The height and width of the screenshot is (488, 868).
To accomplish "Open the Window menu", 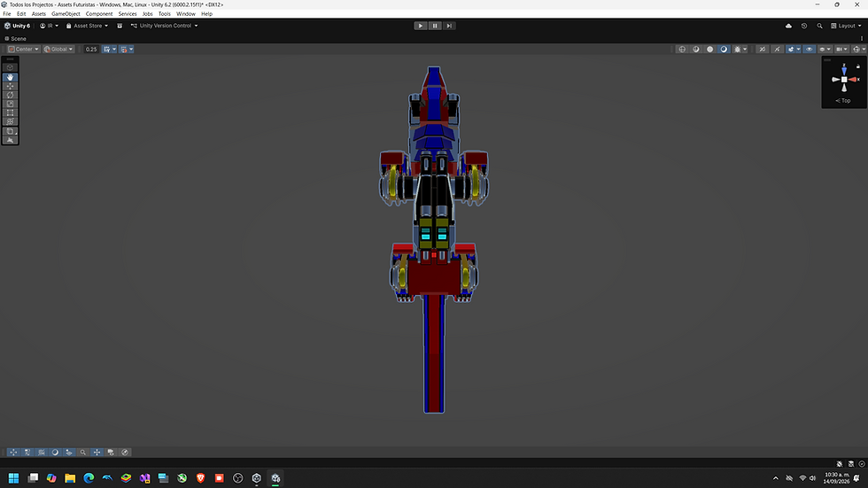I will tap(185, 14).
